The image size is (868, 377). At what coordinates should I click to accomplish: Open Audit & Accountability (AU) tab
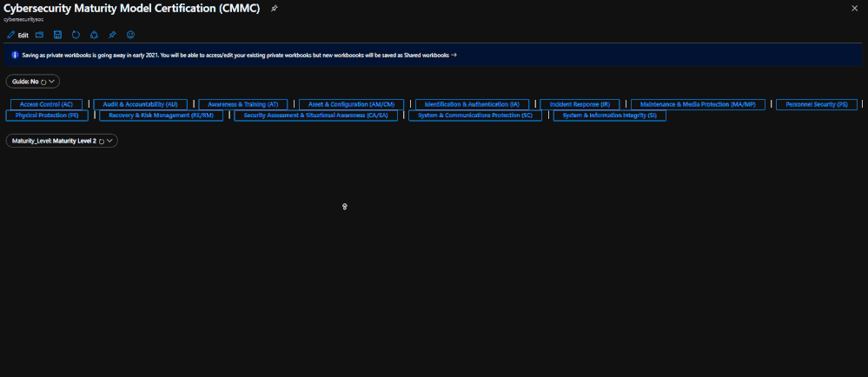[141, 104]
